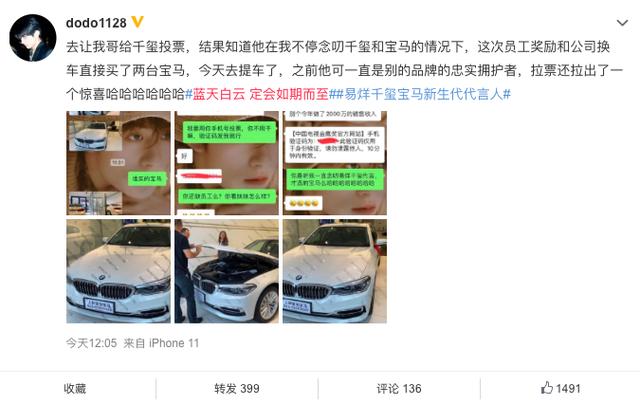View first chat screenshot with car photo
The height and width of the screenshot is (405, 640).
118,163
